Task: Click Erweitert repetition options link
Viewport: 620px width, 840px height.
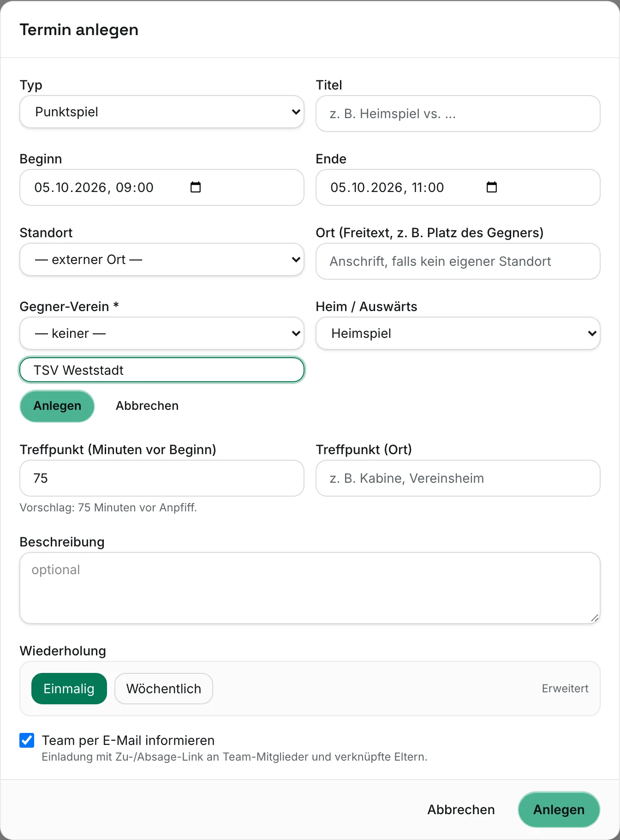Action: click(x=565, y=689)
